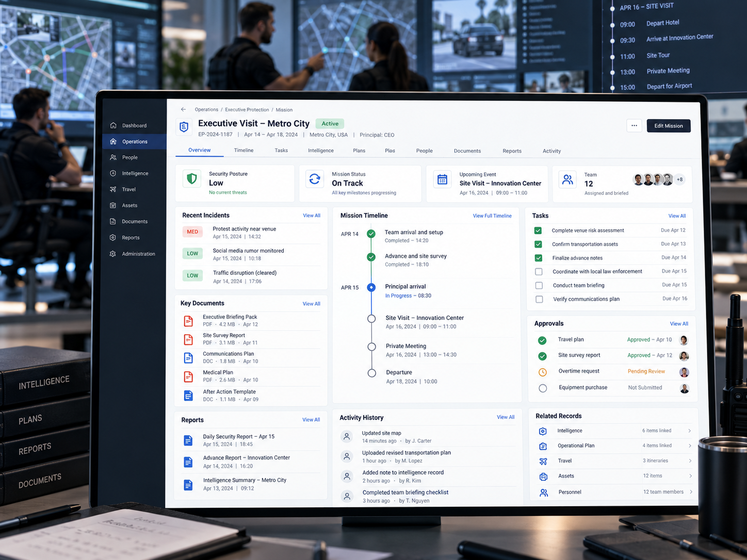Image resolution: width=747 pixels, height=560 pixels.
Task: Expand Travel itineraries row chevron
Action: tap(690, 460)
